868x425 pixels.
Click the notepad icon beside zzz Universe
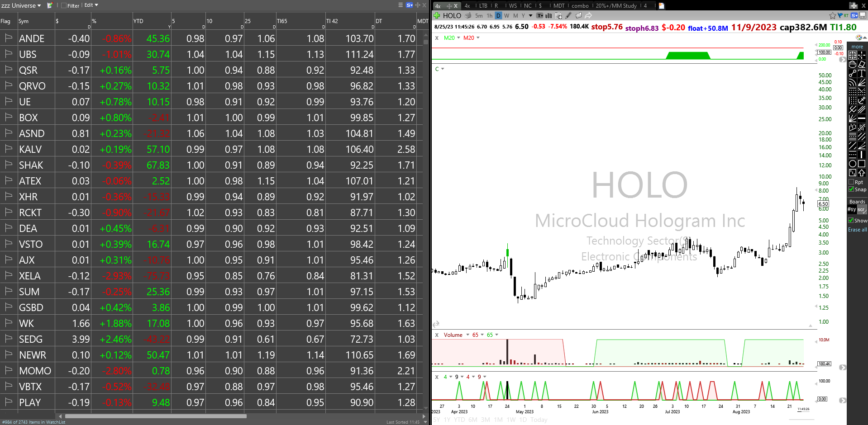click(x=50, y=5)
